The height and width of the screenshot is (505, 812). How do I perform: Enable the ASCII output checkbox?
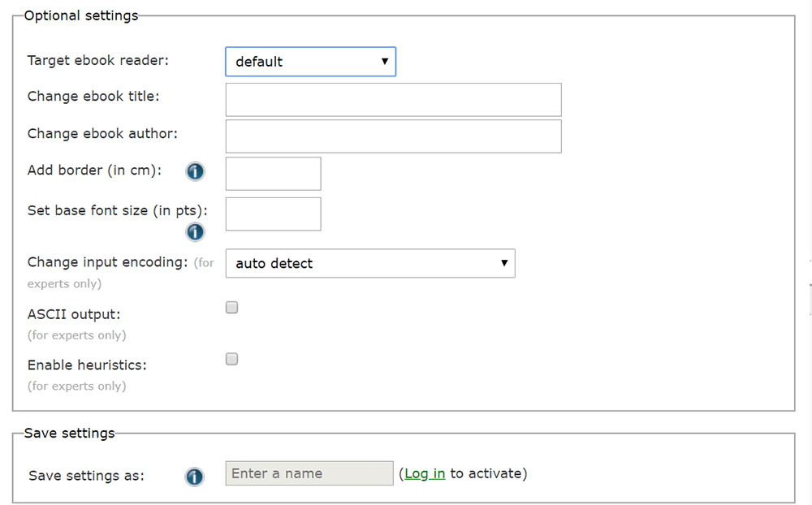coord(232,308)
